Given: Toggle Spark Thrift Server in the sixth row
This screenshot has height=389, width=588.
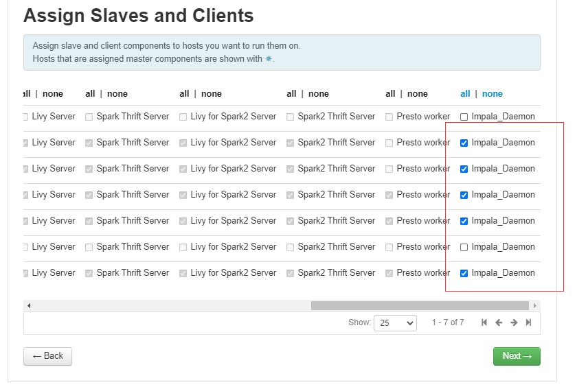Looking at the screenshot, I should pos(89,247).
